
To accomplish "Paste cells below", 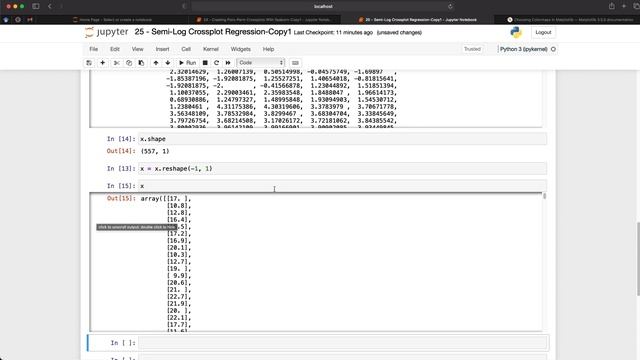I will coord(141,63).
